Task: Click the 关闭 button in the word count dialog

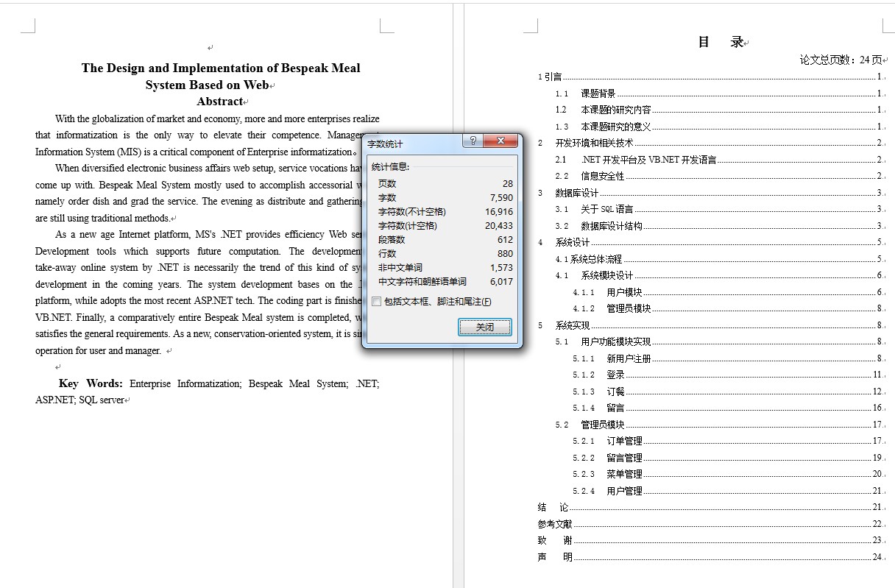Action: pos(484,327)
